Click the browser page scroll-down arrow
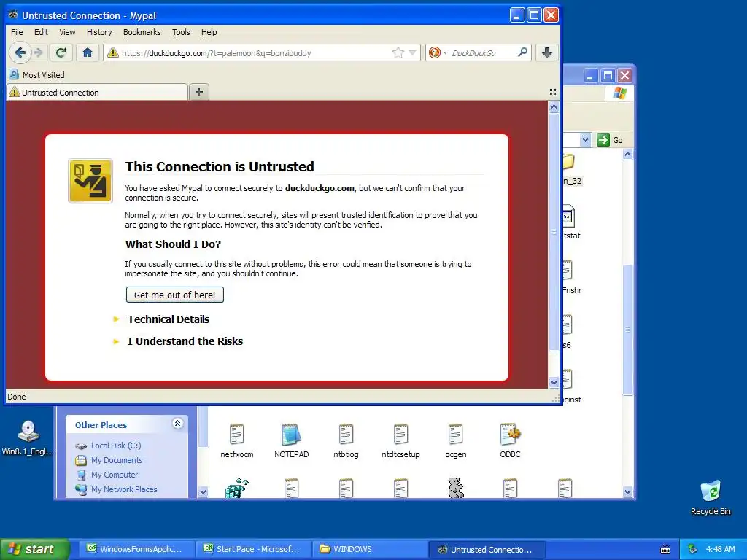Image resolution: width=747 pixels, height=560 pixels. [x=554, y=382]
